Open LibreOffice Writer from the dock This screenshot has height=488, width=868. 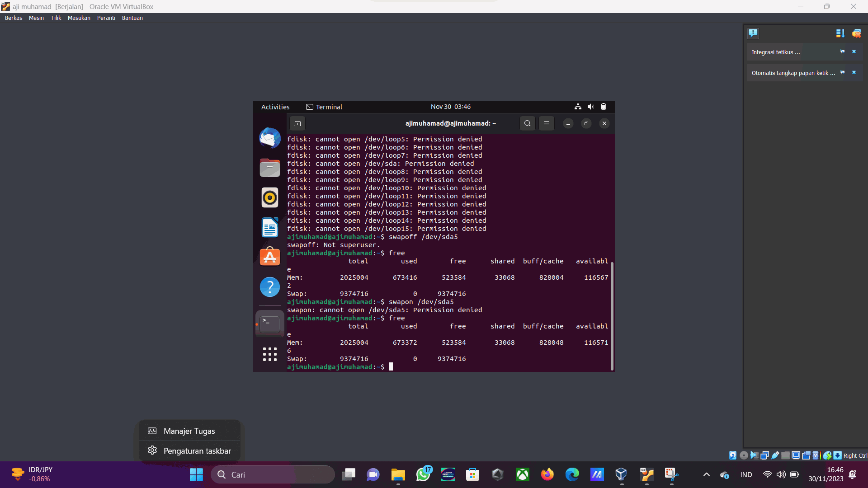tap(270, 227)
